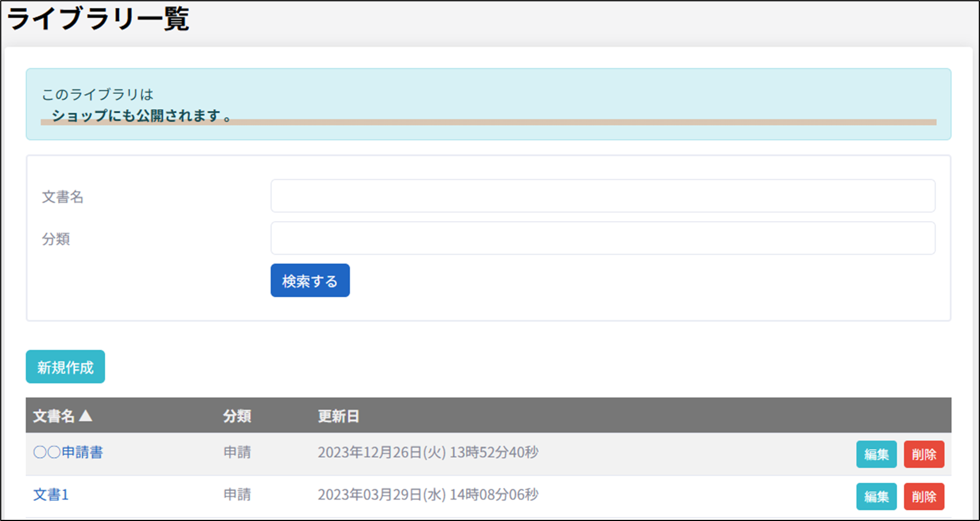Delete the ○○申請書 row with 削除
This screenshot has height=521, width=980.
click(x=924, y=454)
